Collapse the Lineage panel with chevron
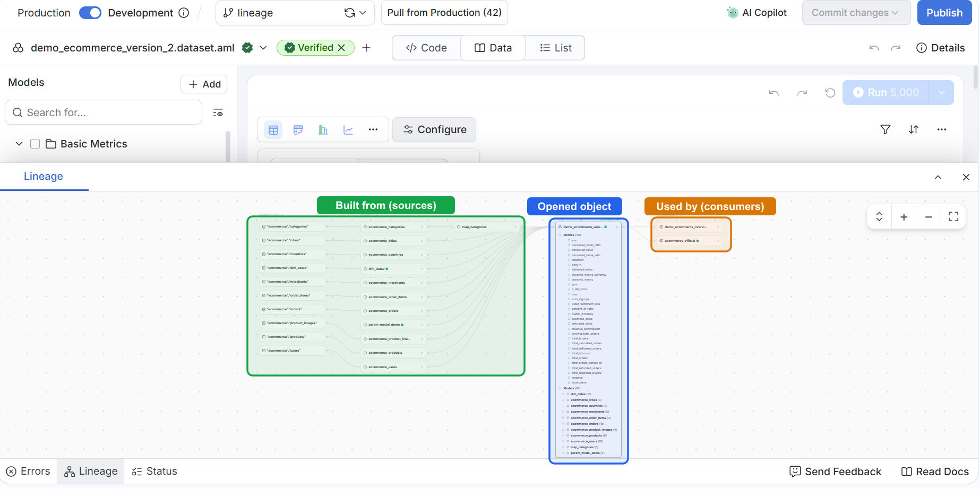Viewport: 980px width, 489px height. coord(938,177)
